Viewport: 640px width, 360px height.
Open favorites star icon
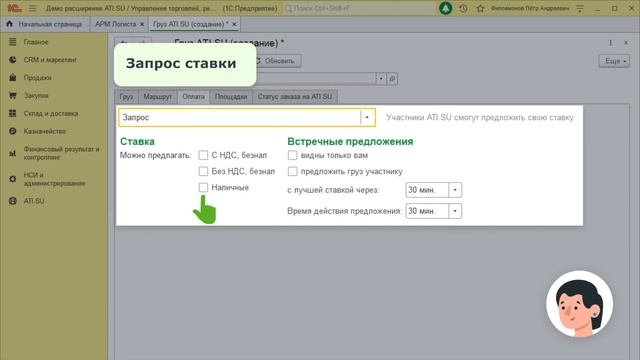tap(480, 8)
